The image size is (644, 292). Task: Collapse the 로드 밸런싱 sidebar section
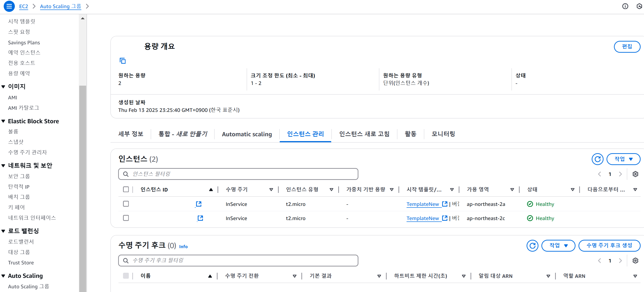coord(3,231)
